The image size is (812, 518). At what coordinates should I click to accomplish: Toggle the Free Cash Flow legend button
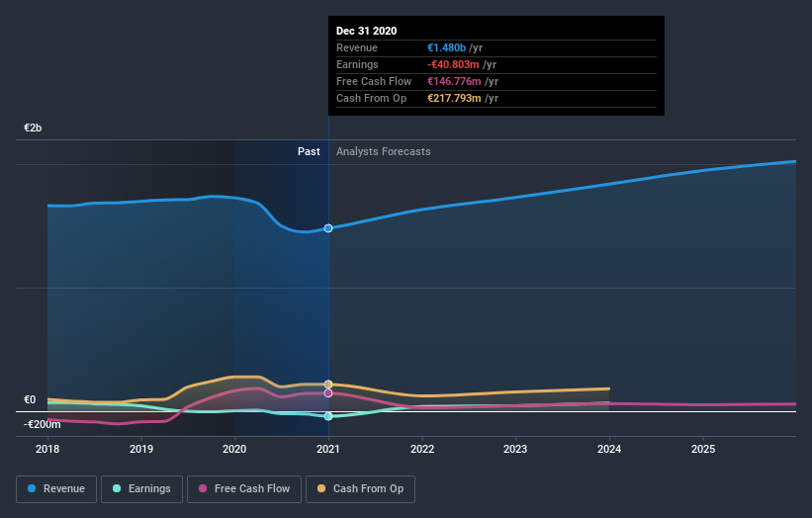(x=244, y=489)
